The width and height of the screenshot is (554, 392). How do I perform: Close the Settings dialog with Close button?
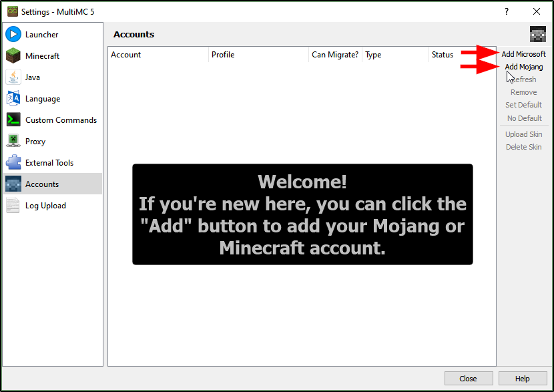[469, 379]
